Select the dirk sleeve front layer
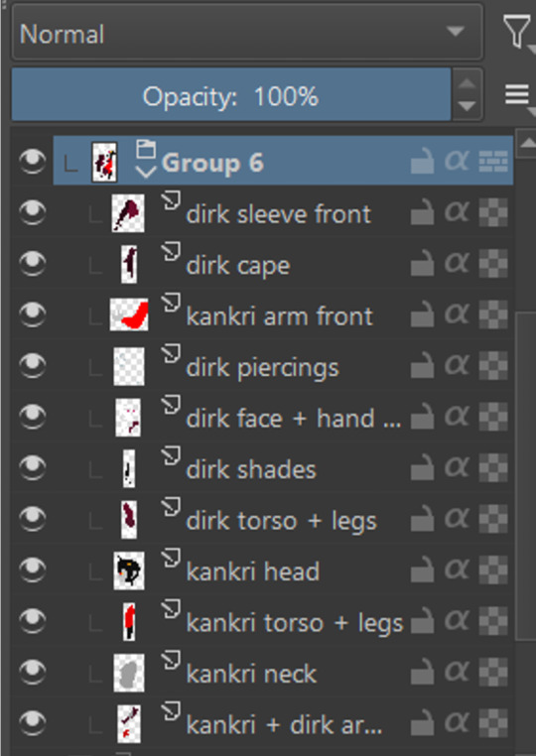This screenshot has height=756, width=536. click(278, 213)
